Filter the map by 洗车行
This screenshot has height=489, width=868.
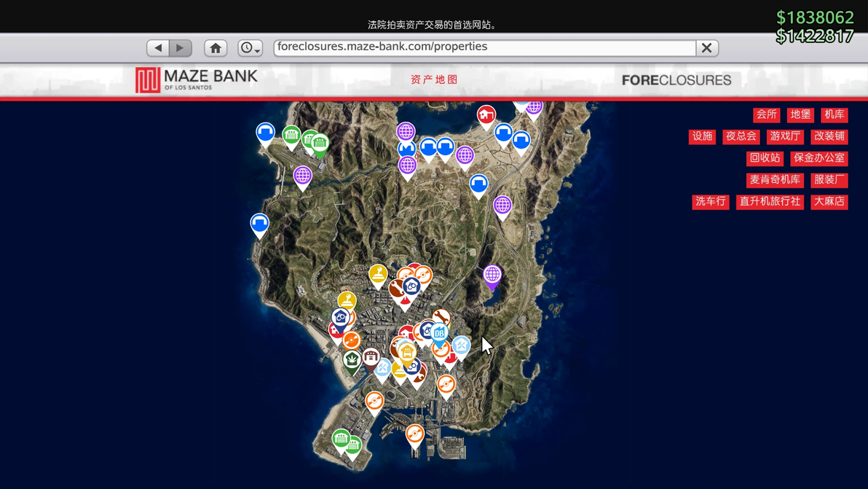tap(710, 202)
